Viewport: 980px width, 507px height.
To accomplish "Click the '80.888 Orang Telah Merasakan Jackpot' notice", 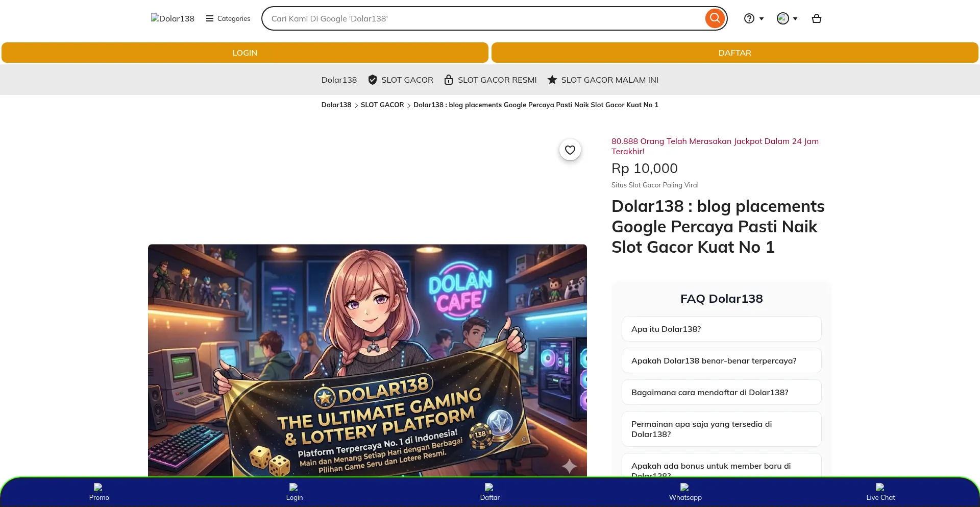I will 715,146.
